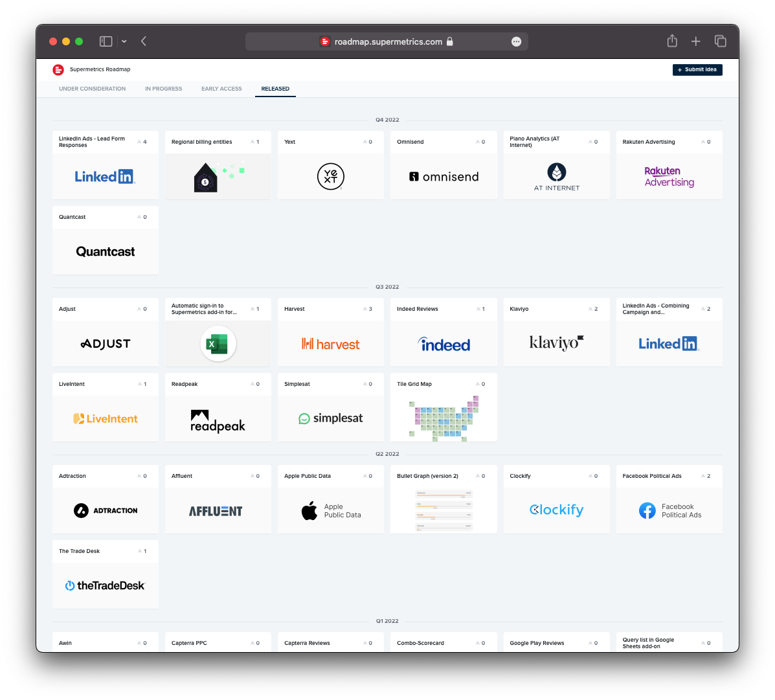Image resolution: width=775 pixels, height=700 pixels.
Task: Switch to Under Consideration tab
Action: click(92, 89)
